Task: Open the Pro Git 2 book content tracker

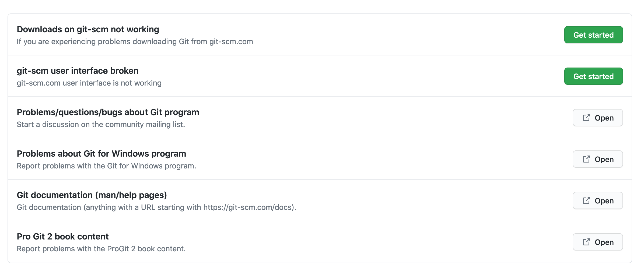Action: [597, 242]
